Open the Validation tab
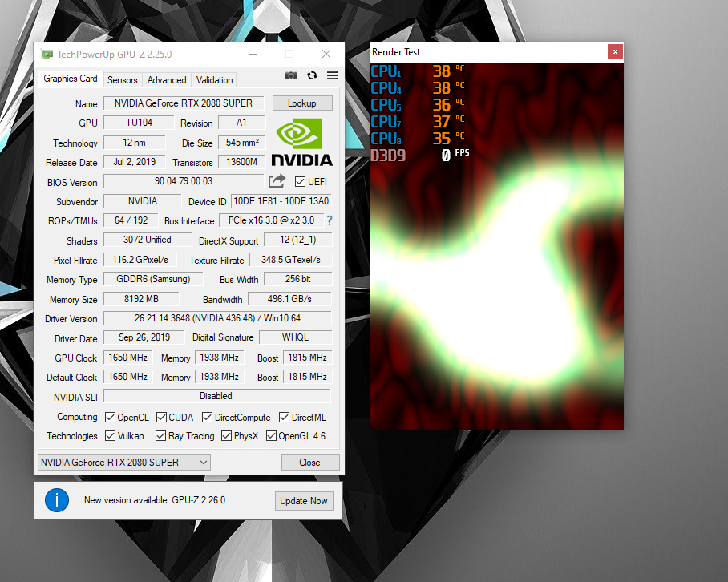This screenshot has width=728, height=582. pyautogui.click(x=215, y=80)
